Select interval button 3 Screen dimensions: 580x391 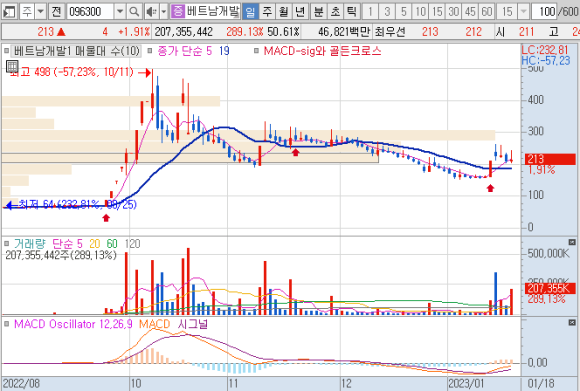(x=387, y=12)
